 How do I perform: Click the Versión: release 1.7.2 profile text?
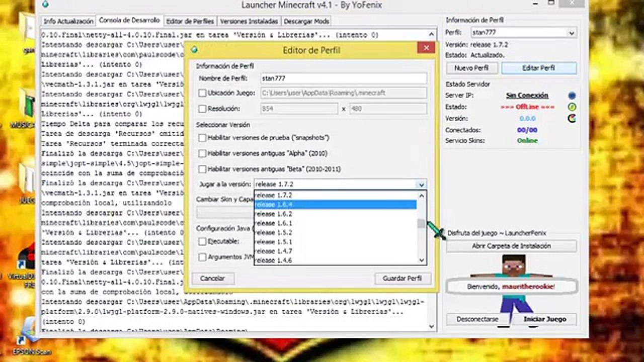pyautogui.click(x=476, y=45)
